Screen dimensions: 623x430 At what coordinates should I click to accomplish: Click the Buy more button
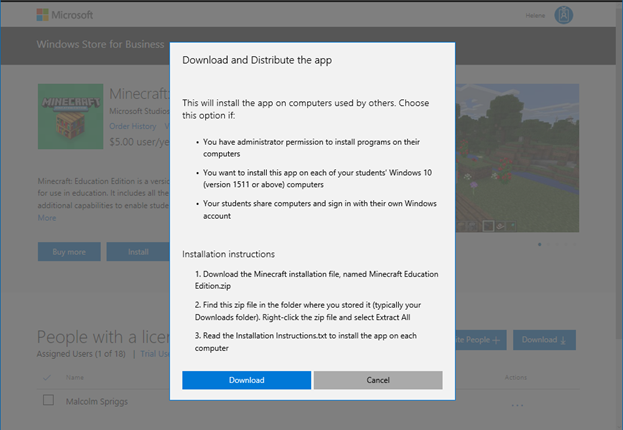tap(69, 252)
